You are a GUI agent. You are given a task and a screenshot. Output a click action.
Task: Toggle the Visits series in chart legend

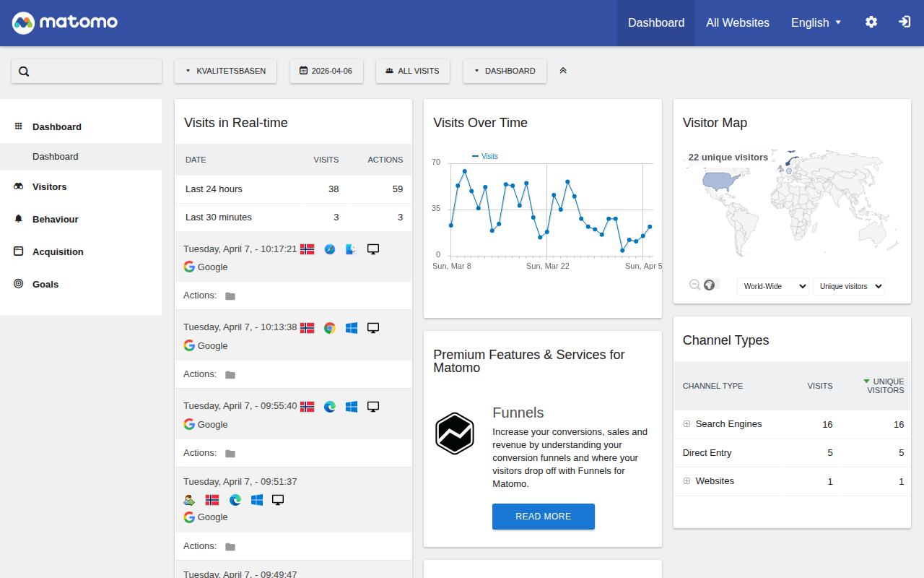485,156
